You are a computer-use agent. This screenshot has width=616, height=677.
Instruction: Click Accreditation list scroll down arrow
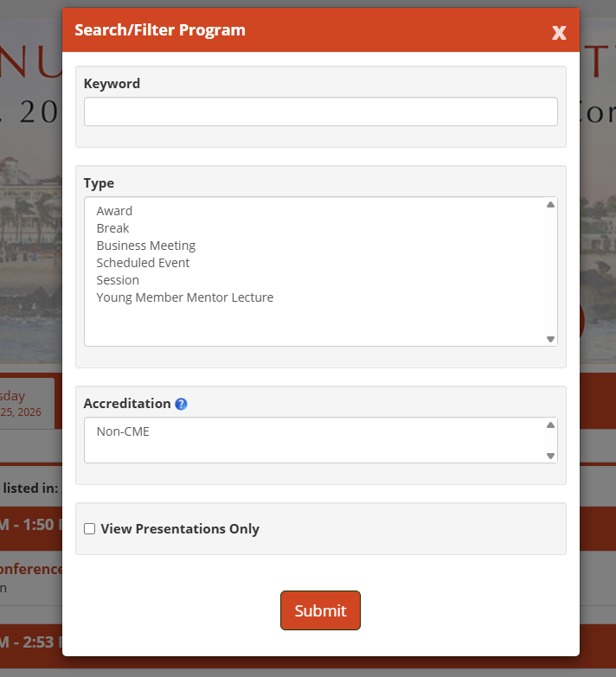pyautogui.click(x=550, y=456)
